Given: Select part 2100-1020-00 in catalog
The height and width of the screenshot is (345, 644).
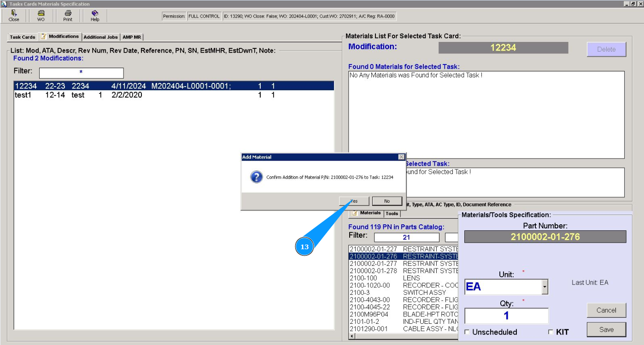Looking at the screenshot, I should pos(404,286).
